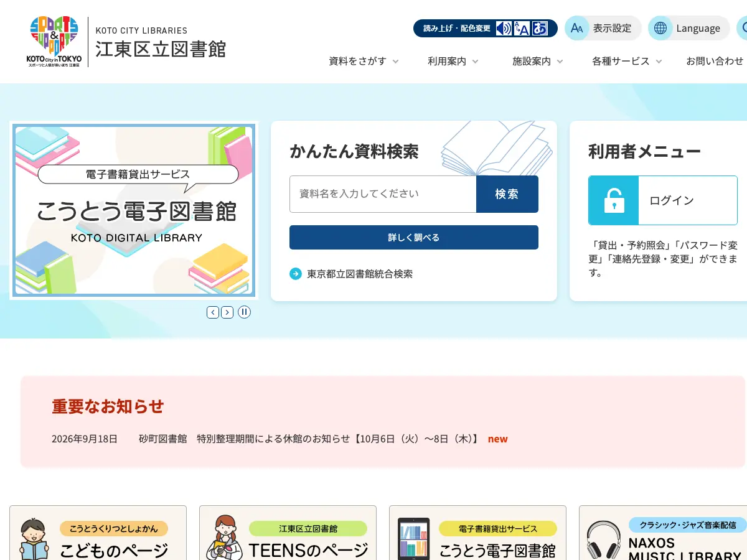Click the 検索 search button
Viewport: 747px width, 560px height.
tap(507, 194)
